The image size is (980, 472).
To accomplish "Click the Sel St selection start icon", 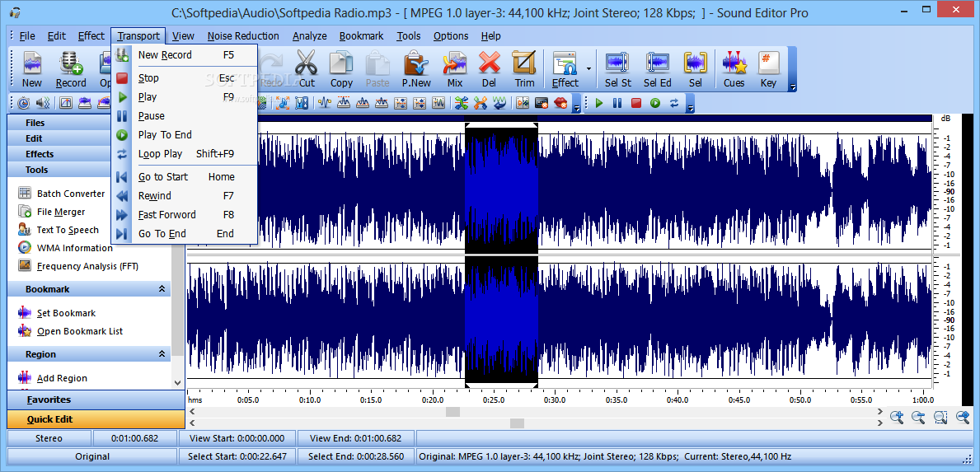I will click(618, 69).
